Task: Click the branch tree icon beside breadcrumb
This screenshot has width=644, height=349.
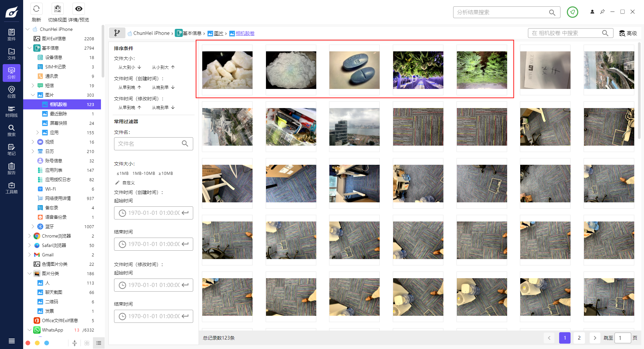Action: pos(117,33)
